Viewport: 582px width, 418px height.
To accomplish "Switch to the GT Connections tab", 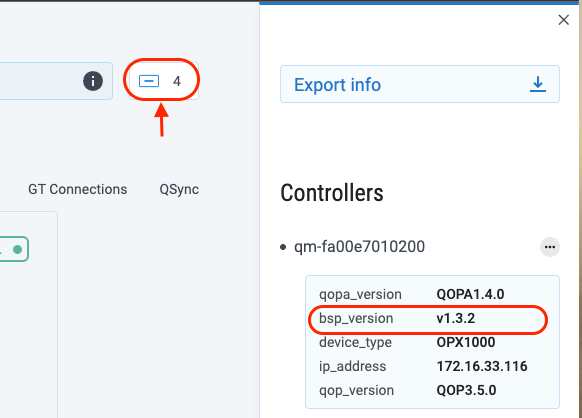I will click(78, 189).
